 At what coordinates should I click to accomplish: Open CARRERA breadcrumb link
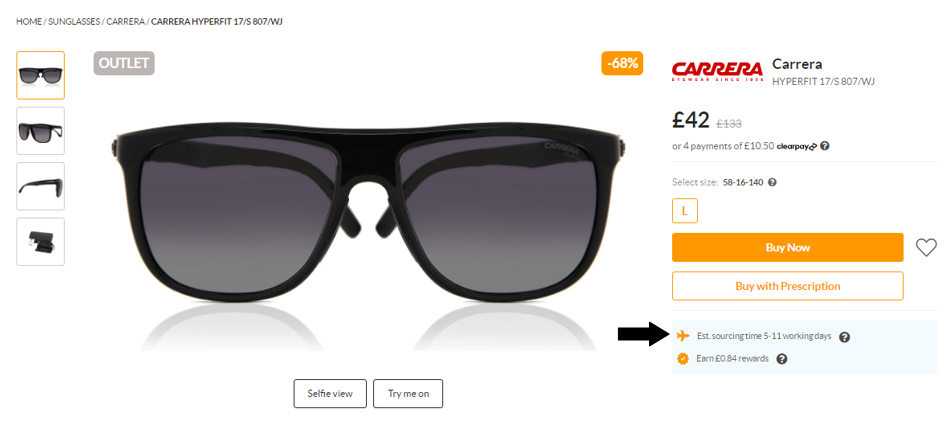125,22
